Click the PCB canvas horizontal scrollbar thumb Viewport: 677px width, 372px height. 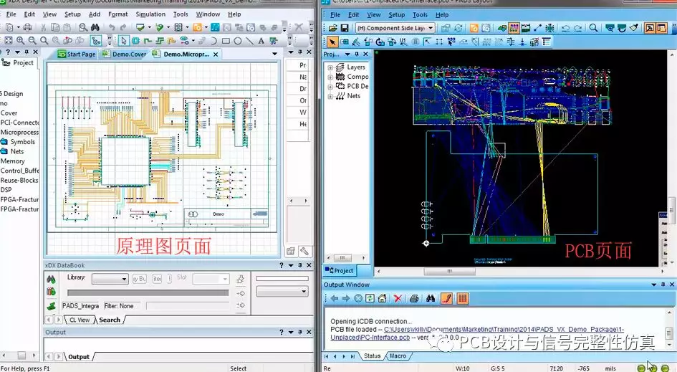pyautogui.click(x=449, y=271)
